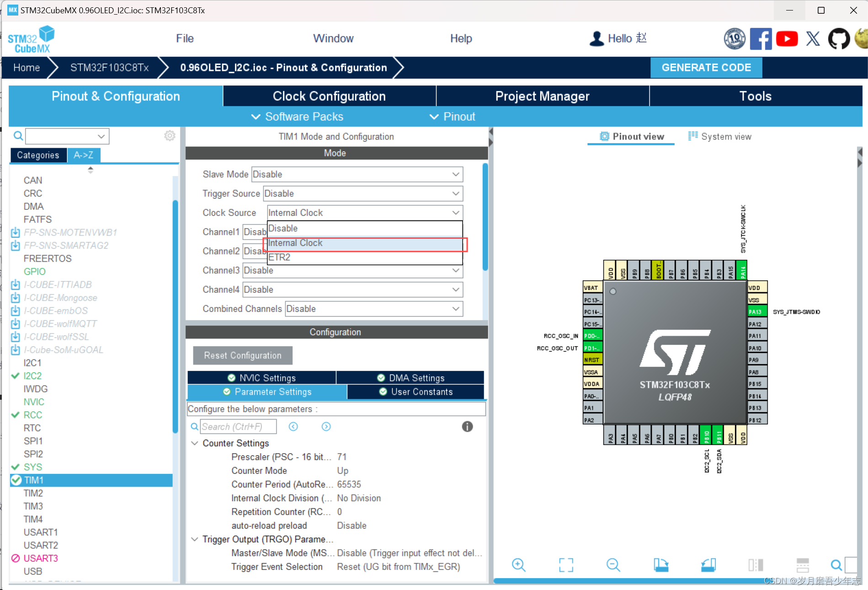Viewport: 868px width, 590px height.
Task: Open the DMA Settings tab
Action: (410, 378)
